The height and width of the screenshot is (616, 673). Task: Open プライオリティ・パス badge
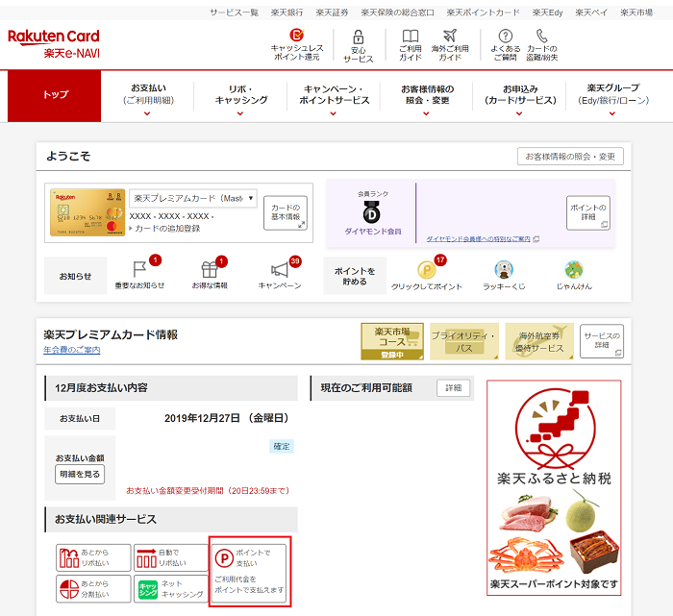pyautogui.click(x=464, y=341)
